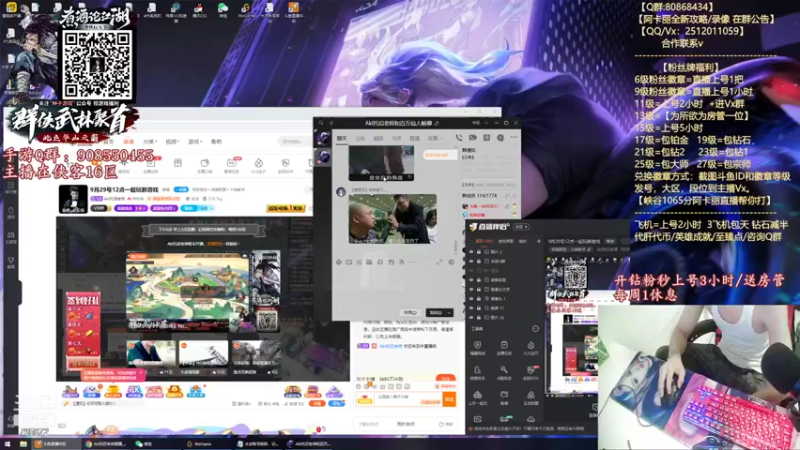Open the picture icon in QQ chat toolbar
Viewport: 800px width, 450px height.
(391, 262)
